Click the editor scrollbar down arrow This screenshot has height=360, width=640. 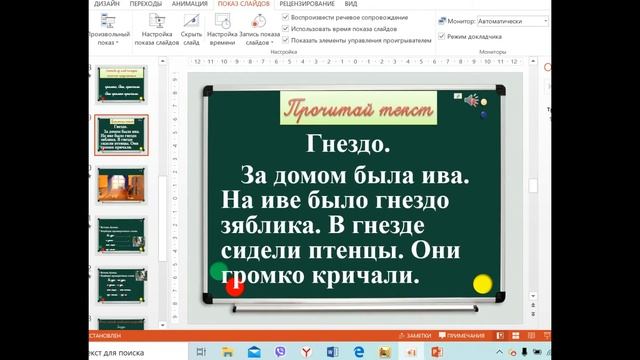[533, 296]
